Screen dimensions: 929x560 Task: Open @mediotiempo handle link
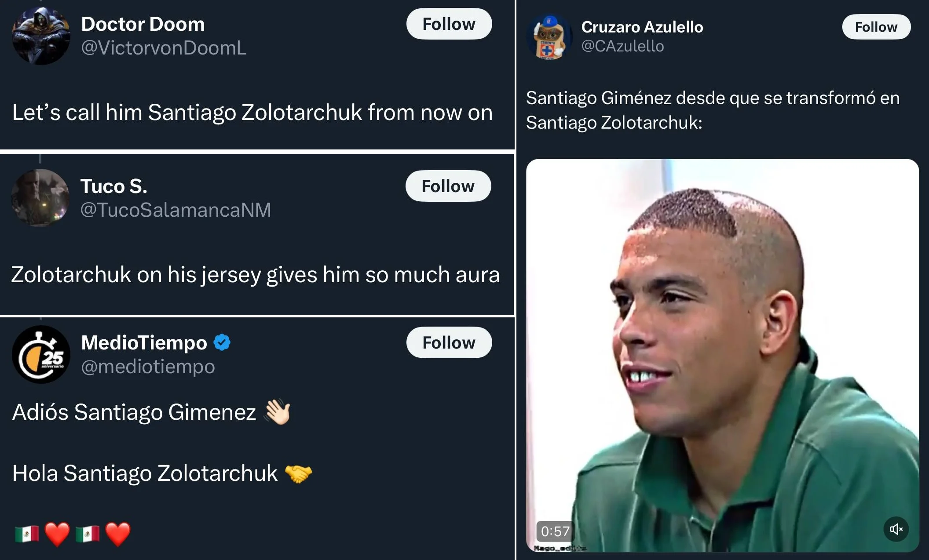point(148,366)
